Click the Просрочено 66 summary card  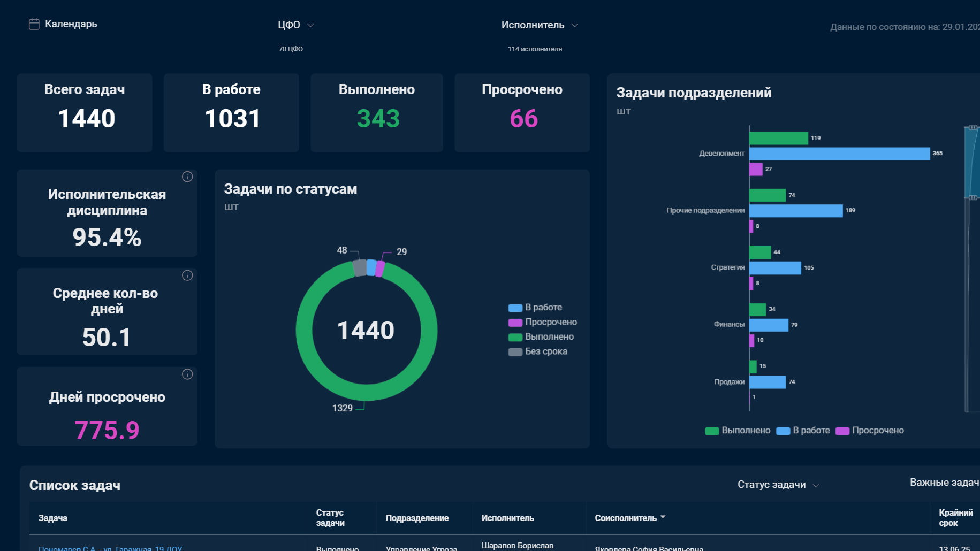click(522, 112)
